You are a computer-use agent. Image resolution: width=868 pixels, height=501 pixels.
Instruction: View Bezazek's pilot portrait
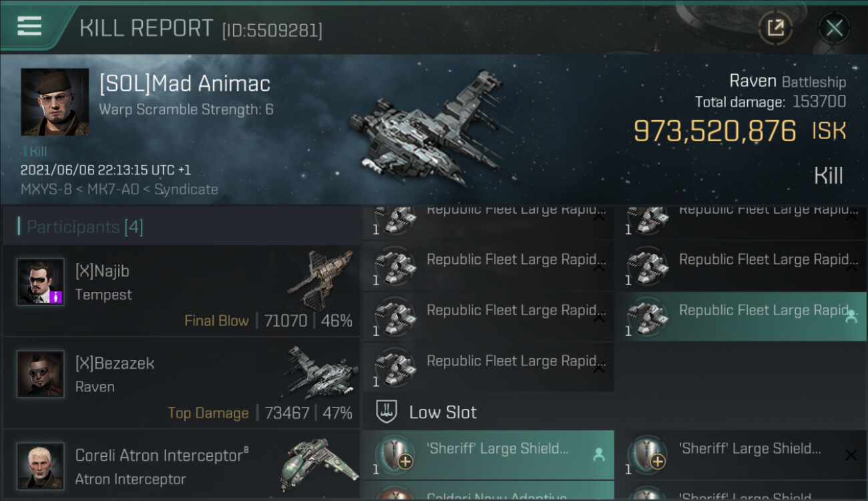[41, 374]
